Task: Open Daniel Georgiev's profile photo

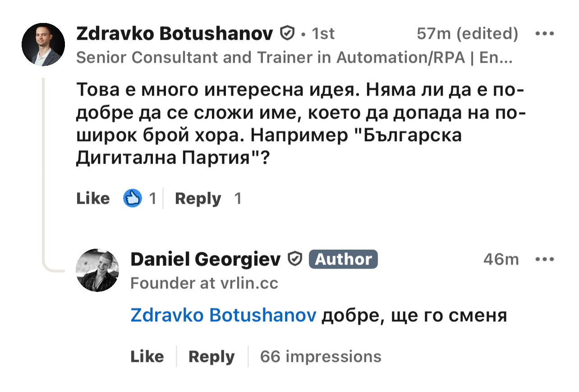Action: pyautogui.click(x=97, y=270)
